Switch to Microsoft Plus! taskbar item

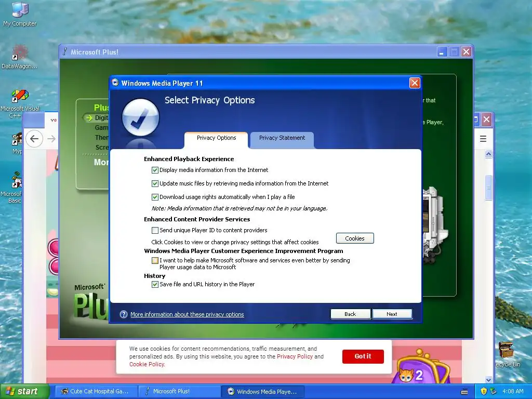[180, 391]
